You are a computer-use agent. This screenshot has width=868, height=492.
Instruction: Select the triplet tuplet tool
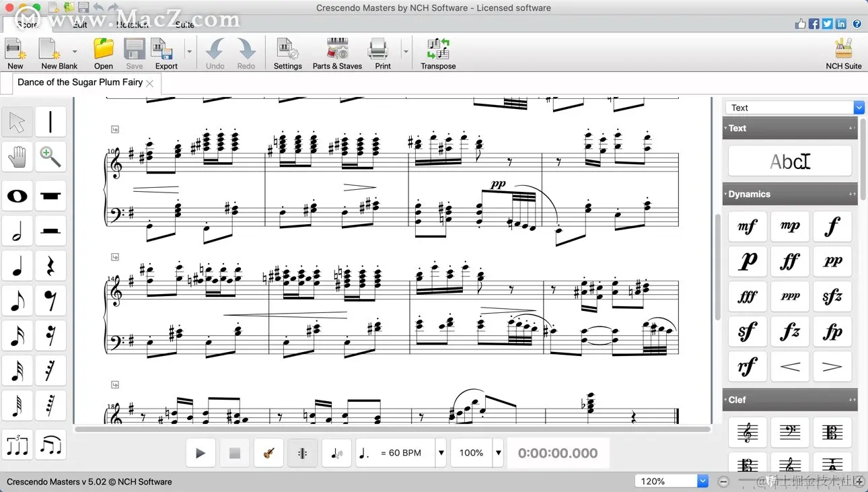pyautogui.click(x=17, y=445)
